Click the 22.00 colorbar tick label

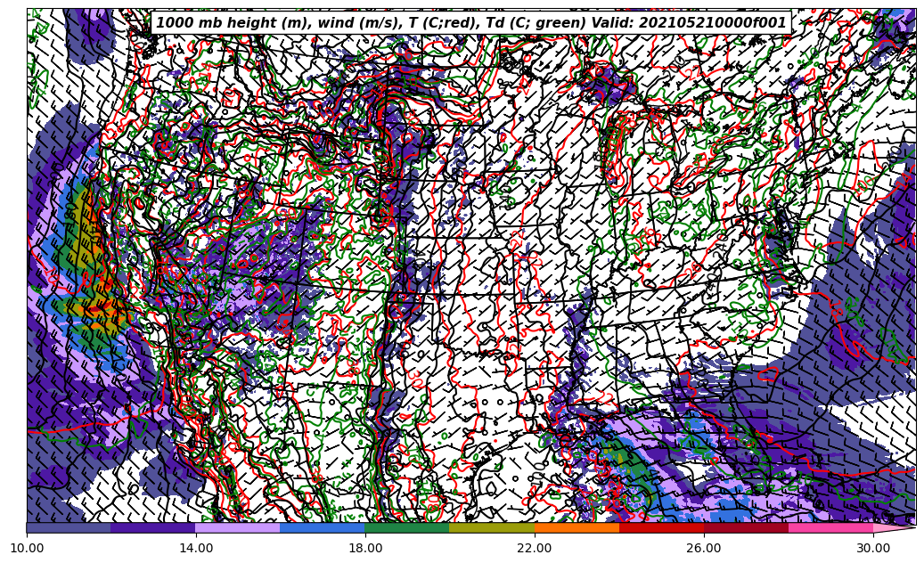pyautogui.click(x=535, y=548)
